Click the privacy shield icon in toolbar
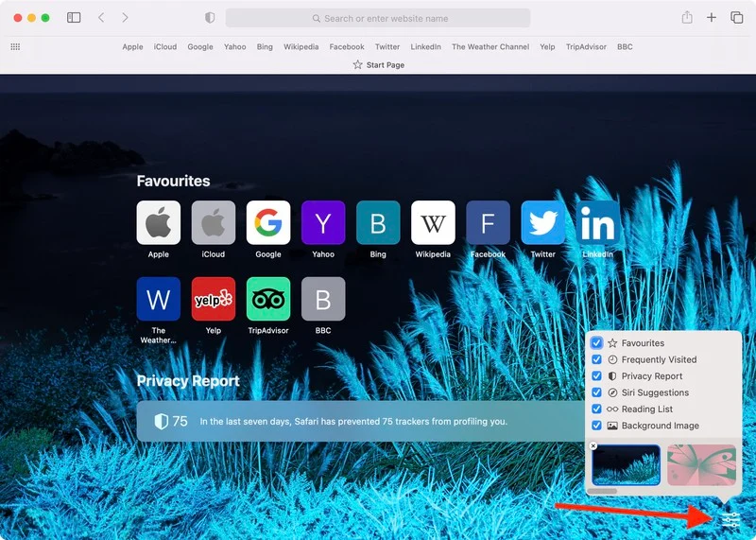 pos(210,18)
